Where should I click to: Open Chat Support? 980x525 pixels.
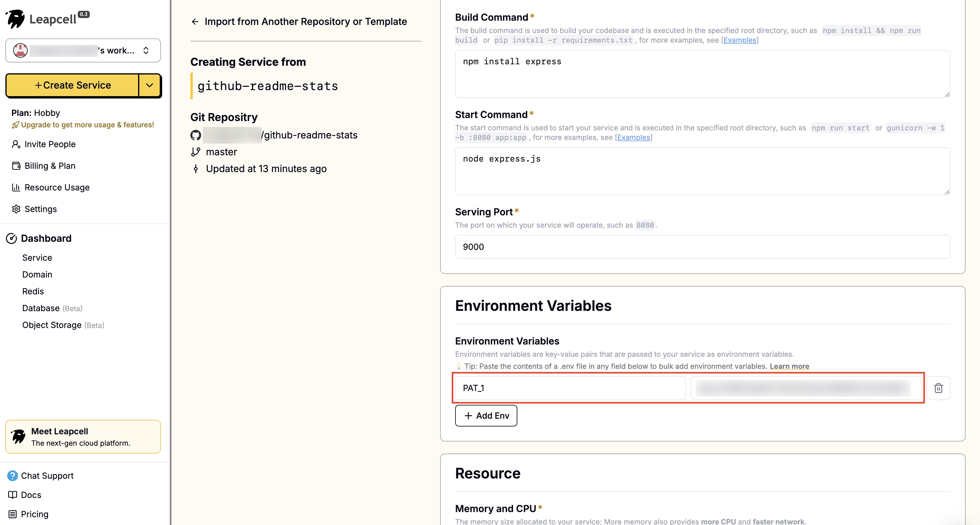pyautogui.click(x=47, y=476)
